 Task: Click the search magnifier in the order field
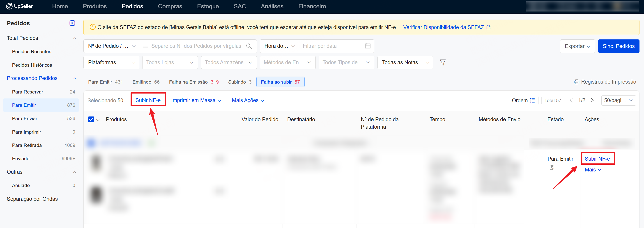(249, 46)
